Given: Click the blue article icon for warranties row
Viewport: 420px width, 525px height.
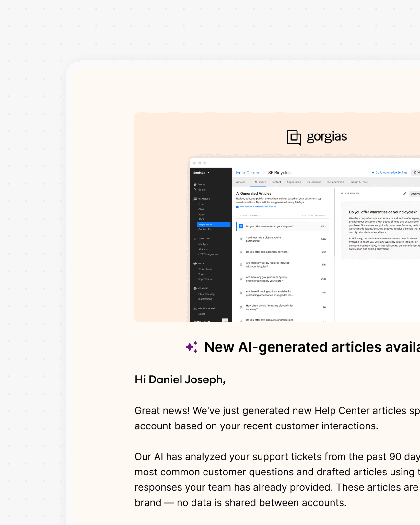Looking at the screenshot, I should [241, 227].
